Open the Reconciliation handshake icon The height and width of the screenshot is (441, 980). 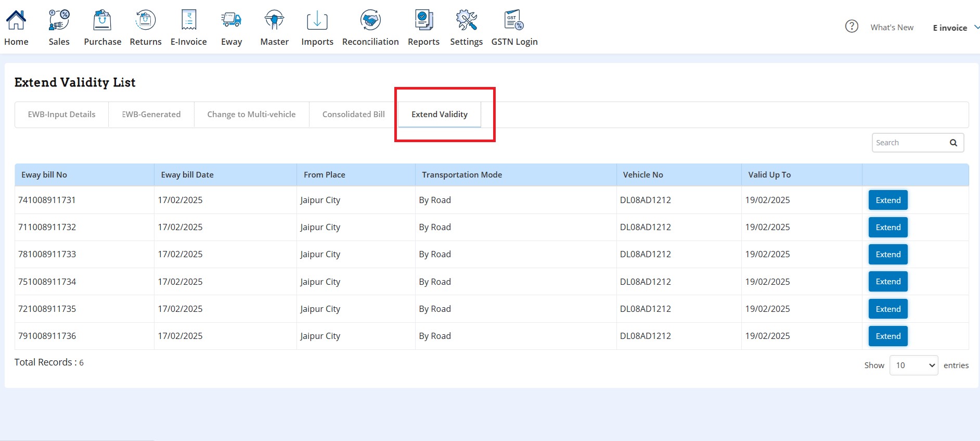tap(370, 20)
